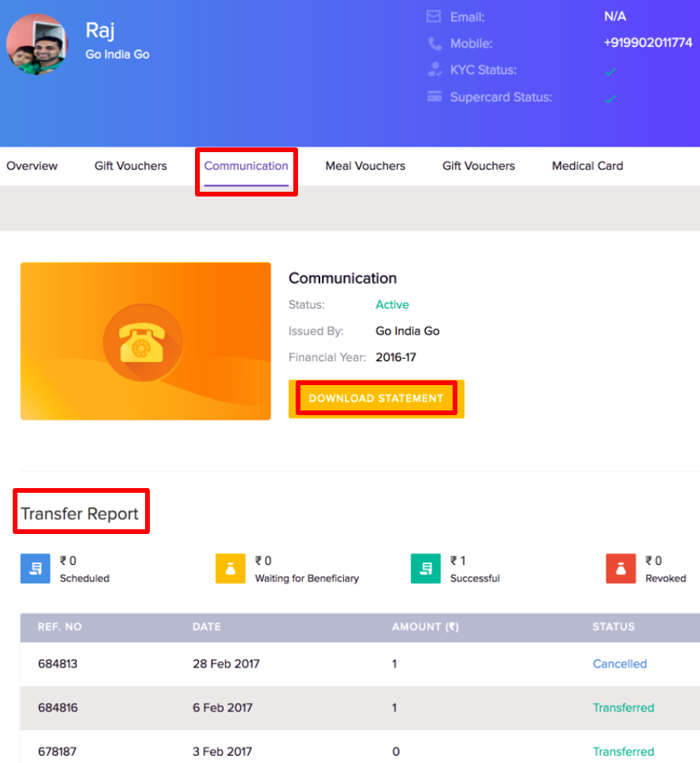Image resolution: width=700 pixels, height=763 pixels.
Task: Click the Successful ₹ 1 amount label
Action: pyautogui.click(x=457, y=561)
